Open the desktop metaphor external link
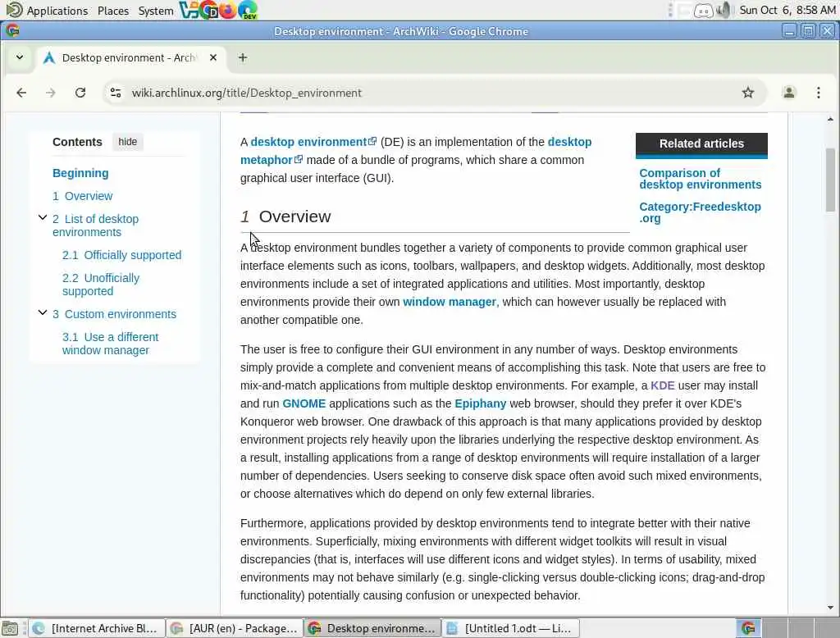The image size is (840, 638). click(416, 151)
